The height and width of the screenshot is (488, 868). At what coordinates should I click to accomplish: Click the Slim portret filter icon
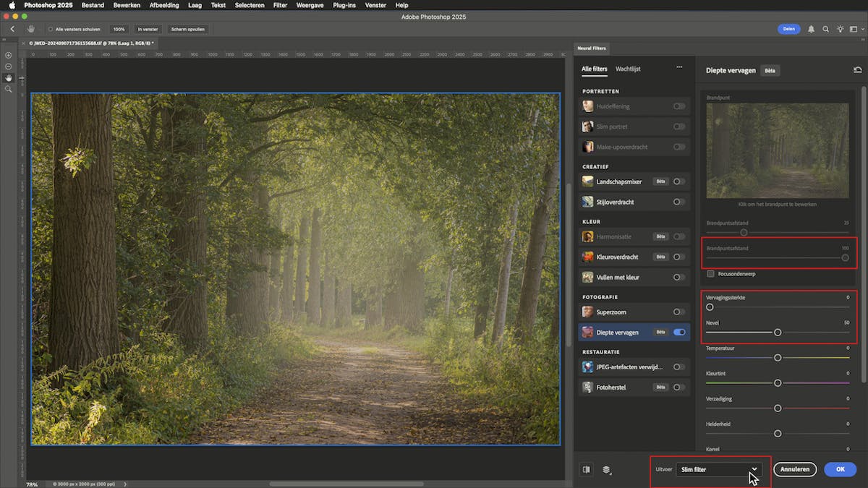(588, 127)
